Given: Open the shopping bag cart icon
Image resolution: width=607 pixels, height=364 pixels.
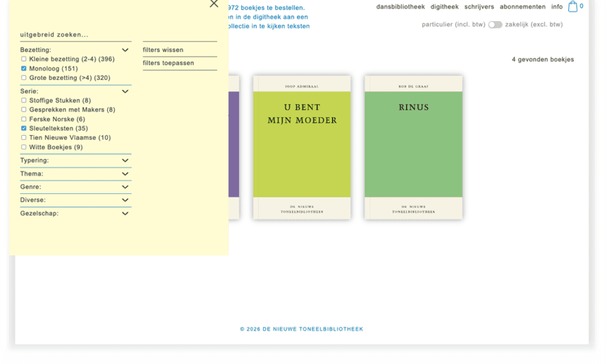Looking at the screenshot, I should pos(573,7).
